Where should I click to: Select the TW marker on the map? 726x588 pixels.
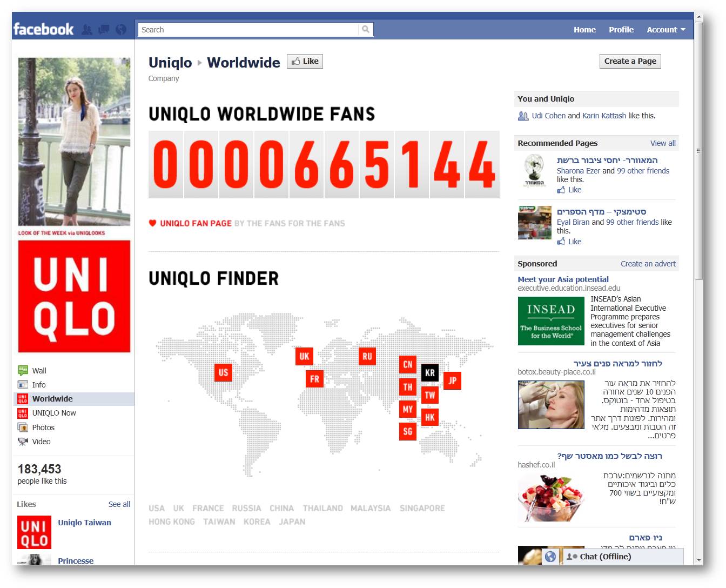point(430,395)
